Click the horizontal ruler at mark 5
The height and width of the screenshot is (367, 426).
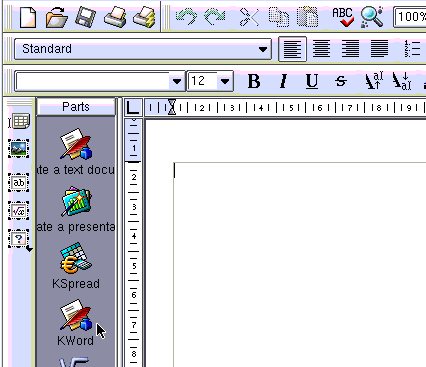tap(291, 108)
